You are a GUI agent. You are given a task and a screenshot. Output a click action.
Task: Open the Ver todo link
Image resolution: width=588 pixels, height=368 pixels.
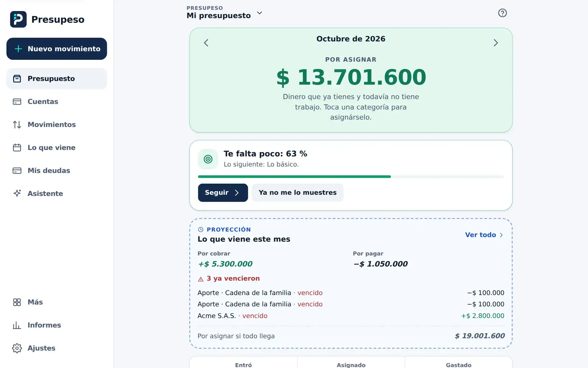[484, 235]
